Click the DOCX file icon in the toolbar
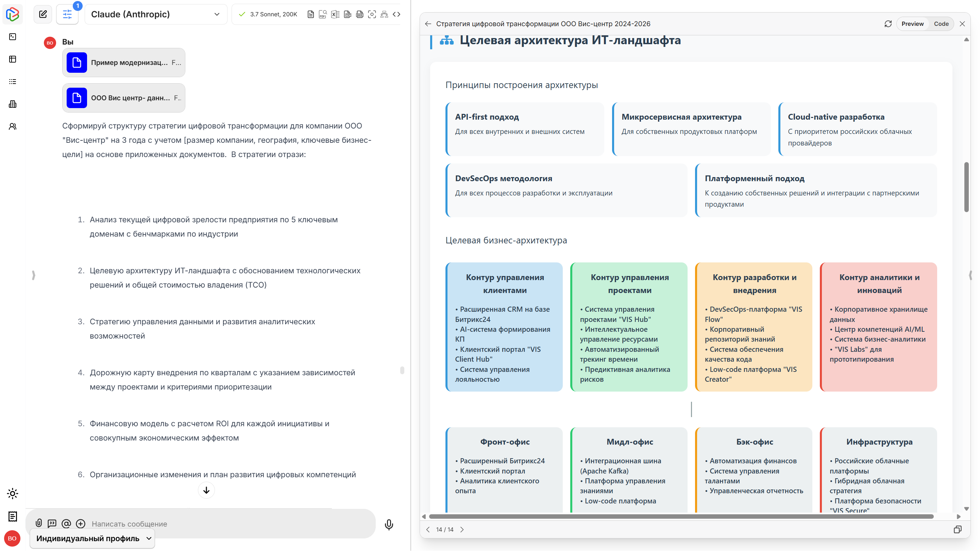This screenshot has height=551, width=980. (x=359, y=15)
